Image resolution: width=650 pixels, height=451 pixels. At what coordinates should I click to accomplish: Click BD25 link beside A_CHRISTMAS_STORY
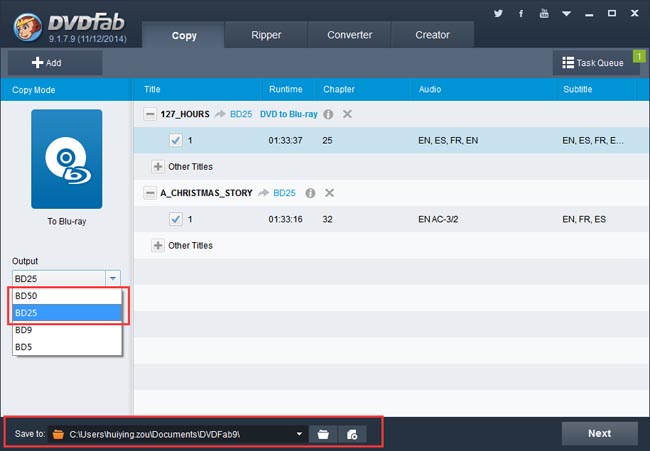pos(284,193)
